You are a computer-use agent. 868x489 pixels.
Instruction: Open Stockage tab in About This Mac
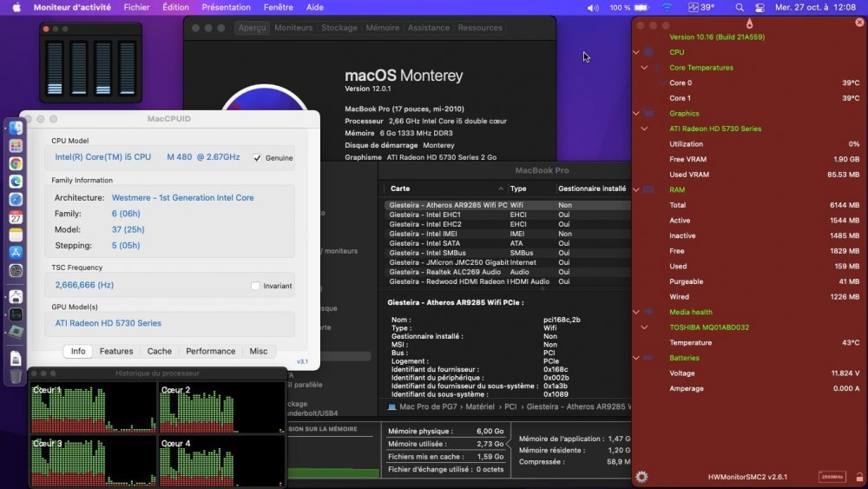pos(339,28)
